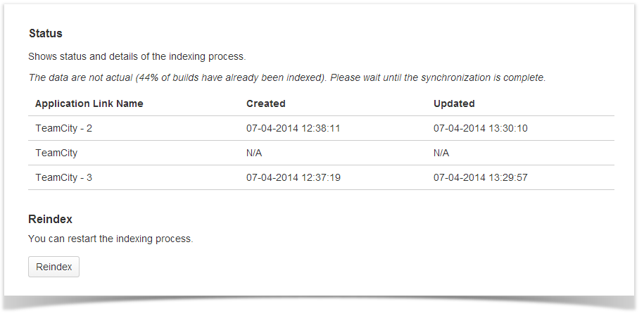Click the TeamCity application link name

click(x=56, y=153)
